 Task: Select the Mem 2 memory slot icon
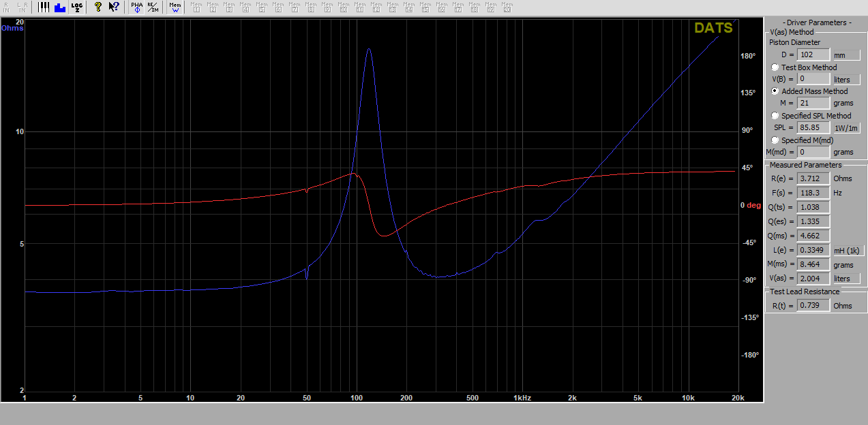213,7
